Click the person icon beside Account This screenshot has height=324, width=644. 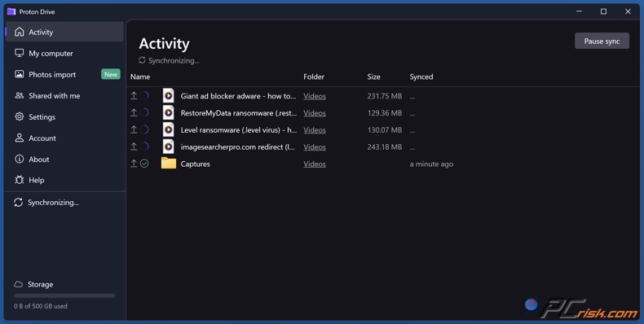[20, 138]
